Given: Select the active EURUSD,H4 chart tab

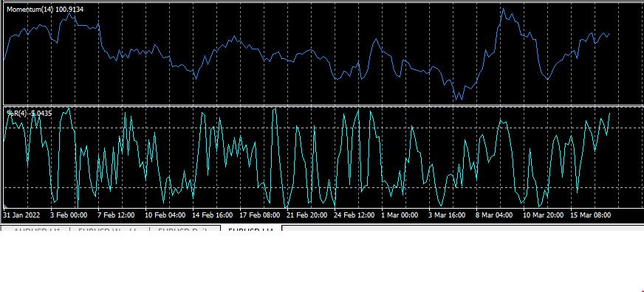Looking at the screenshot, I should [x=251, y=229].
